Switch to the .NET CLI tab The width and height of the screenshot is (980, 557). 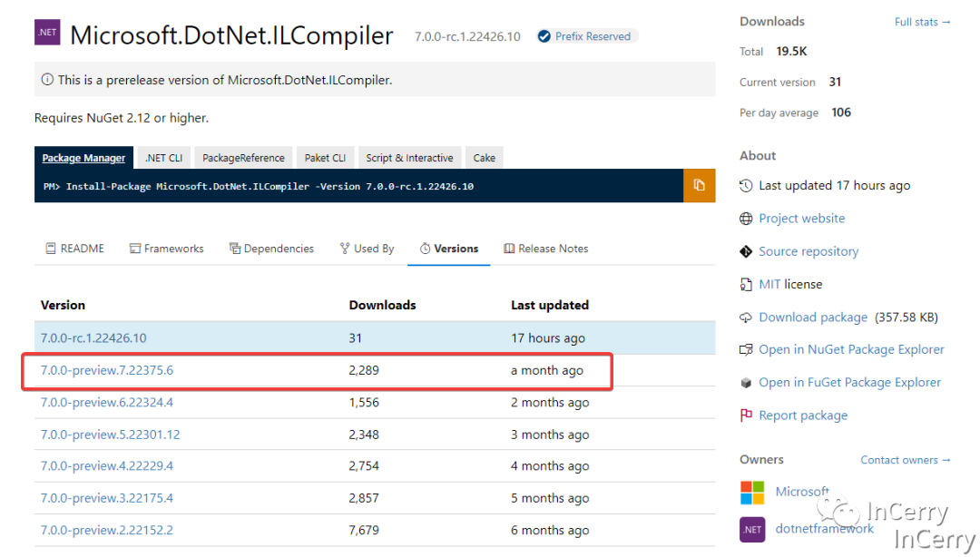tap(163, 158)
